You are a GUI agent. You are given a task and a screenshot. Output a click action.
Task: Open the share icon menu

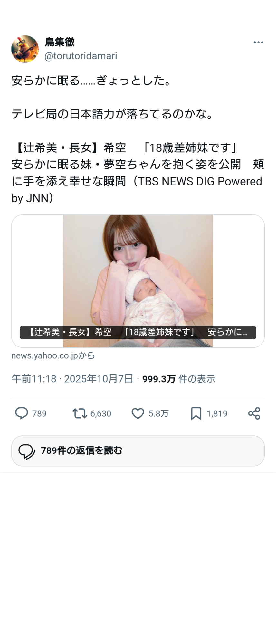254,413
